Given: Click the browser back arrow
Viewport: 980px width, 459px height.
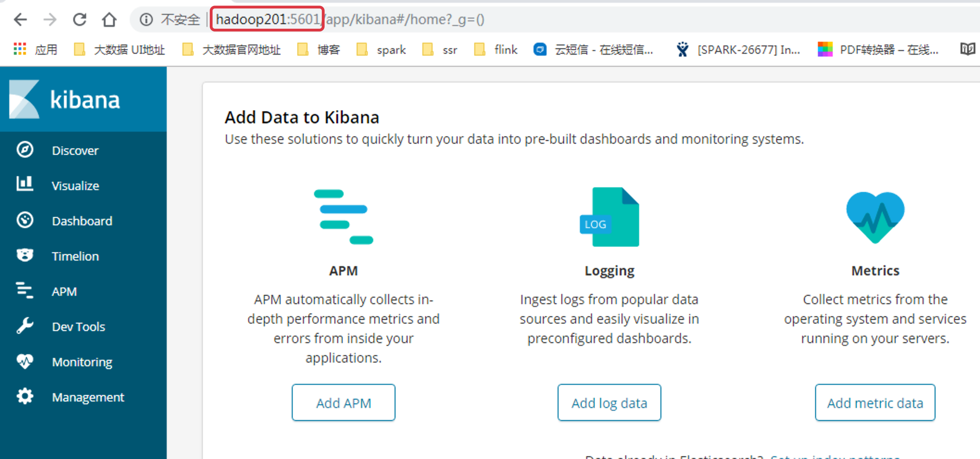Looking at the screenshot, I should [20, 19].
